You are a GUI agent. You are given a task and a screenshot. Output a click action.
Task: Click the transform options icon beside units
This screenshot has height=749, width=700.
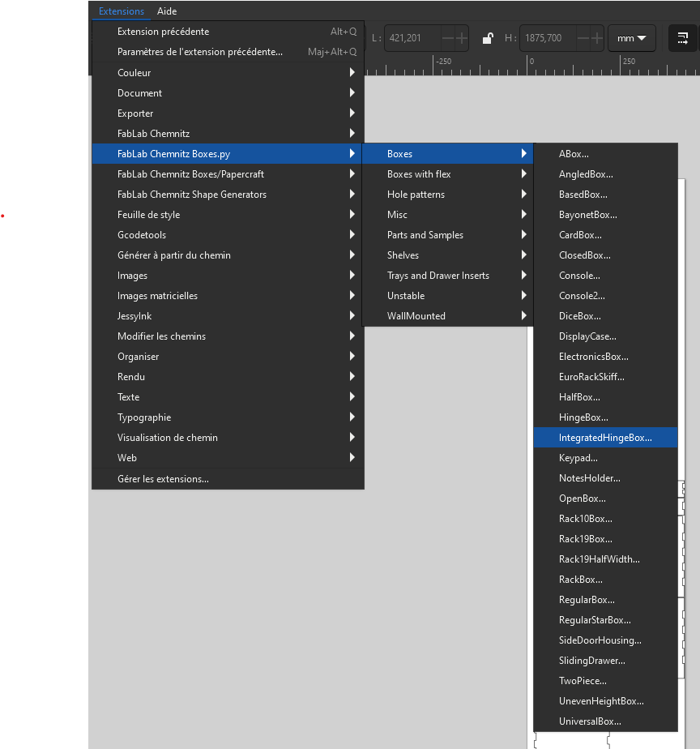click(683, 38)
